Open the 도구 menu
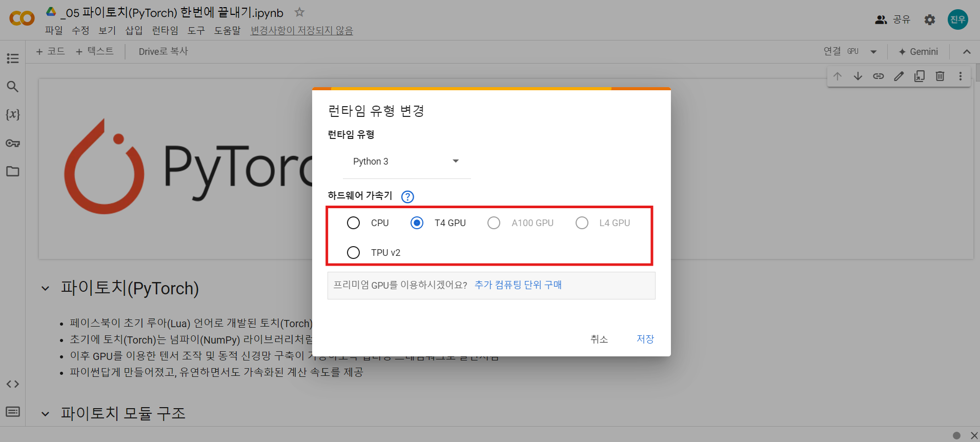980x442 pixels. pyautogui.click(x=196, y=31)
